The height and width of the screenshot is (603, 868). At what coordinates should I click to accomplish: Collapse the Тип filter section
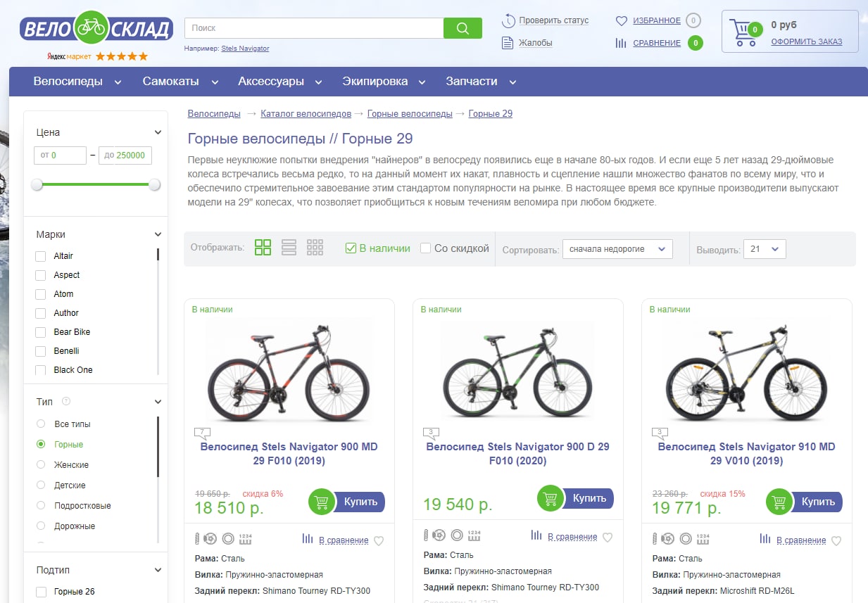coord(158,402)
